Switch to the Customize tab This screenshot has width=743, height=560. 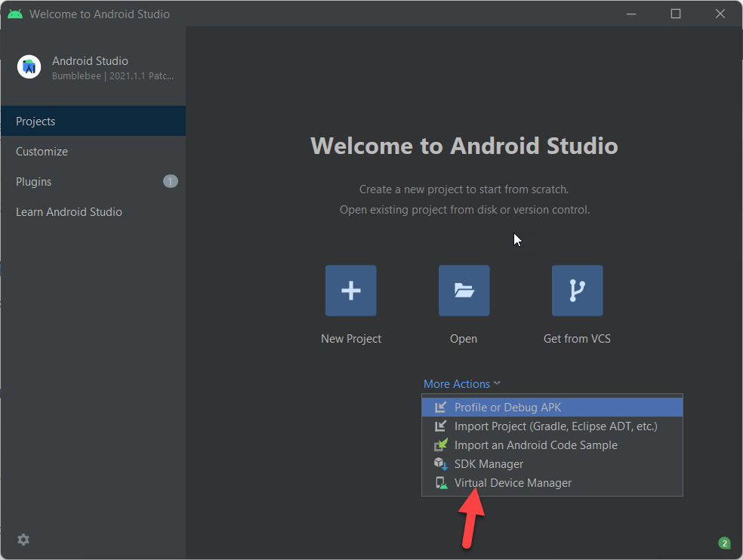(x=42, y=152)
